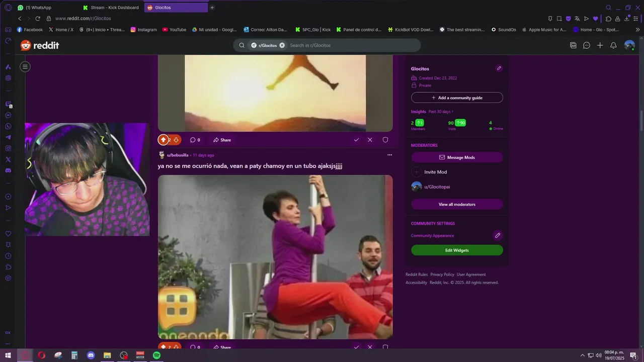Image resolution: width=644 pixels, height=362 pixels.
Task: Open the jumping silhouette sunset image
Action: [x=275, y=93]
